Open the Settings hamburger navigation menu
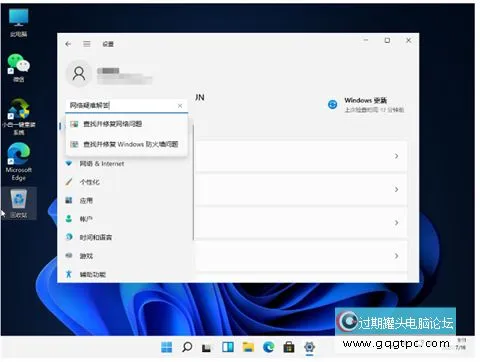 [x=87, y=44]
